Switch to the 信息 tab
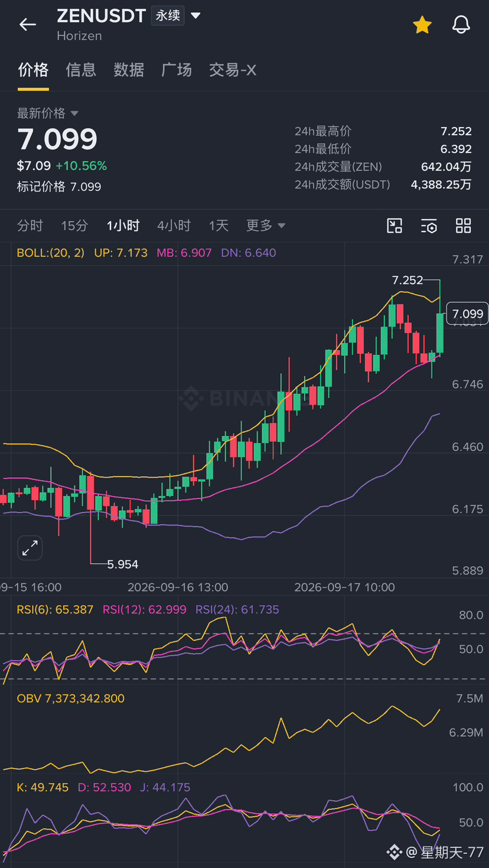Image resolution: width=489 pixels, height=868 pixels. [x=81, y=70]
